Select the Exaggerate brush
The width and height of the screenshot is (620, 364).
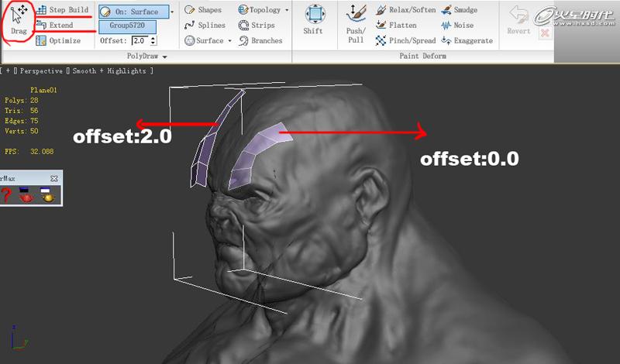click(467, 40)
